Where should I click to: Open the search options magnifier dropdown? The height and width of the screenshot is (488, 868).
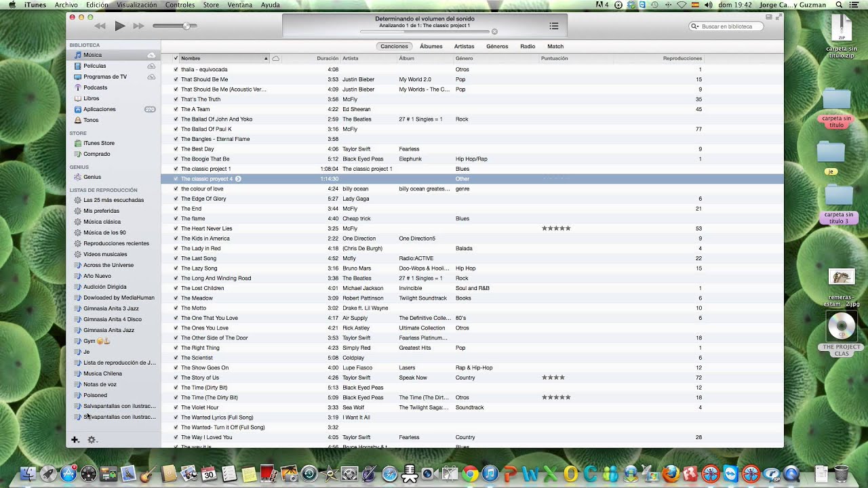click(695, 26)
